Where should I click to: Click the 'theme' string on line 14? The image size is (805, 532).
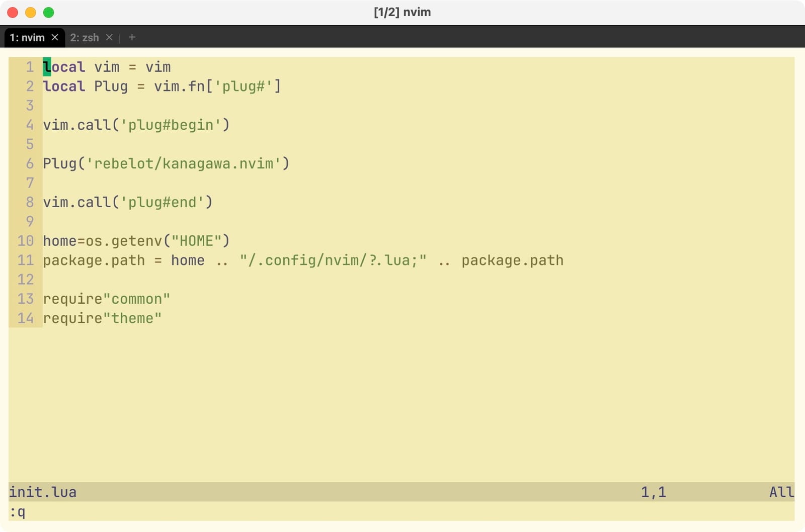tap(133, 318)
